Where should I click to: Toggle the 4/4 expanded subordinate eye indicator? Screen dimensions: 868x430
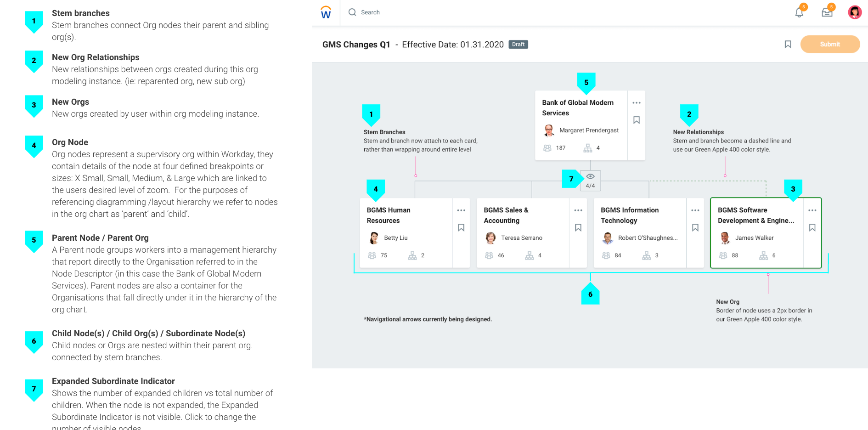(x=590, y=181)
